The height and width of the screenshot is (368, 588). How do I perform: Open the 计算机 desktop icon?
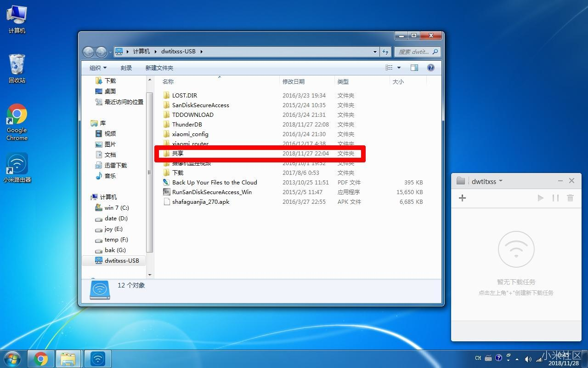pyautogui.click(x=17, y=20)
